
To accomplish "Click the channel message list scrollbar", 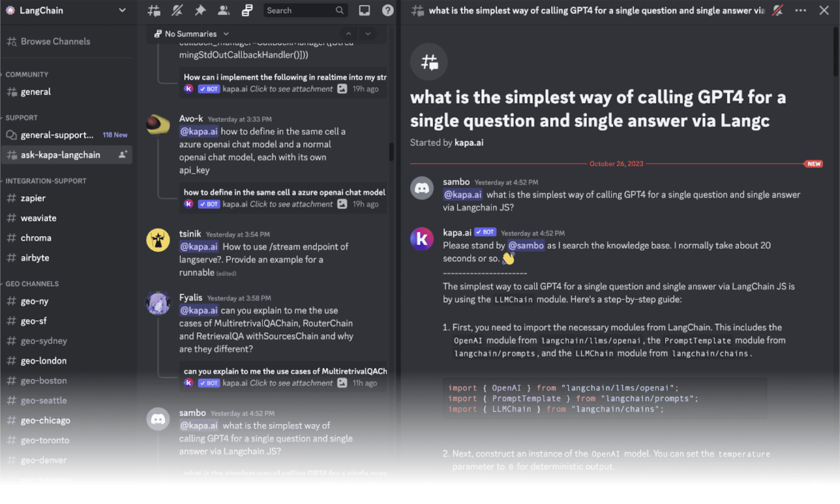I will (x=391, y=152).
